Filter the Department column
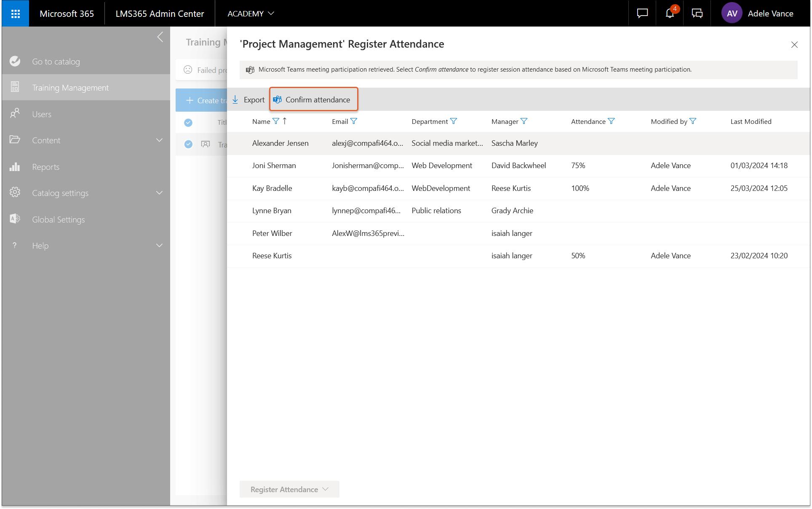Image resolution: width=812 pixels, height=509 pixels. point(454,121)
